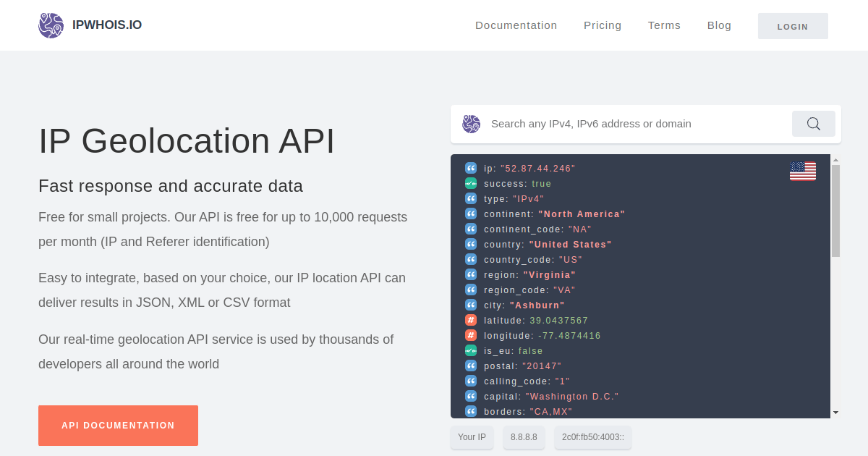The image size is (868, 456).
Task: Visit the Blog from the top nav
Action: [719, 25]
